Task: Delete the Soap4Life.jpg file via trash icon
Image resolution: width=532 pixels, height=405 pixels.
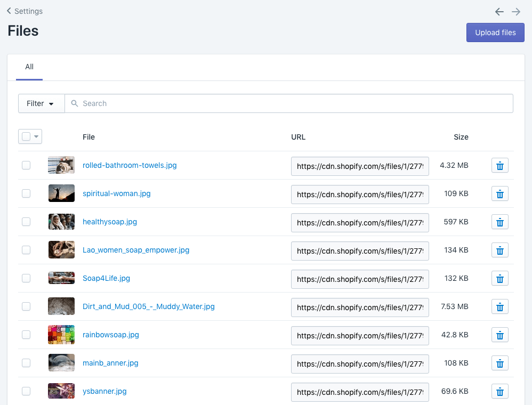Action: [x=499, y=279]
